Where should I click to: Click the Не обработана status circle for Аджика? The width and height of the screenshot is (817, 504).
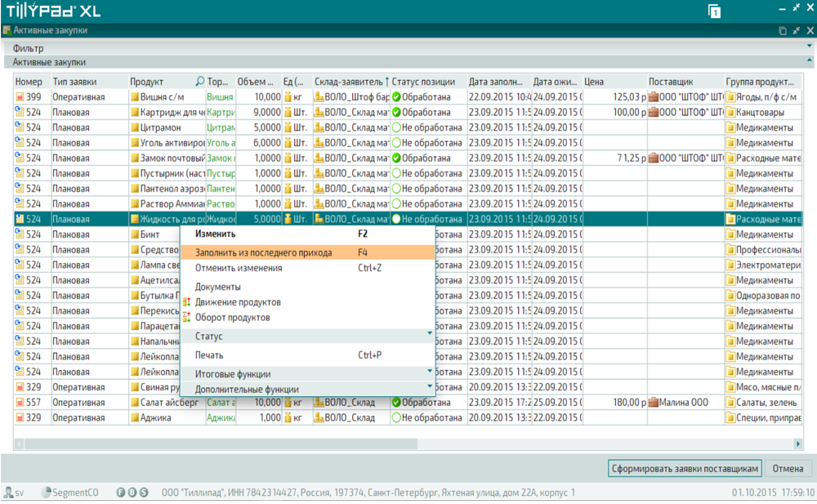click(x=396, y=418)
